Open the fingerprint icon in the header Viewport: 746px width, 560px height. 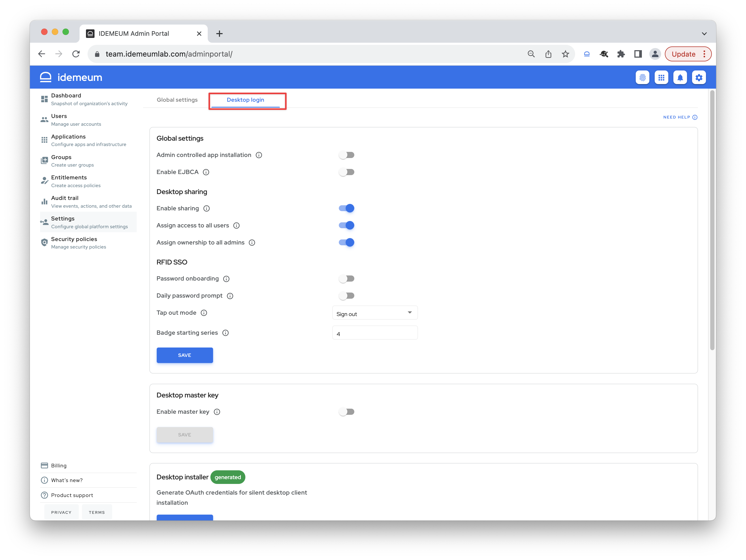click(x=642, y=78)
